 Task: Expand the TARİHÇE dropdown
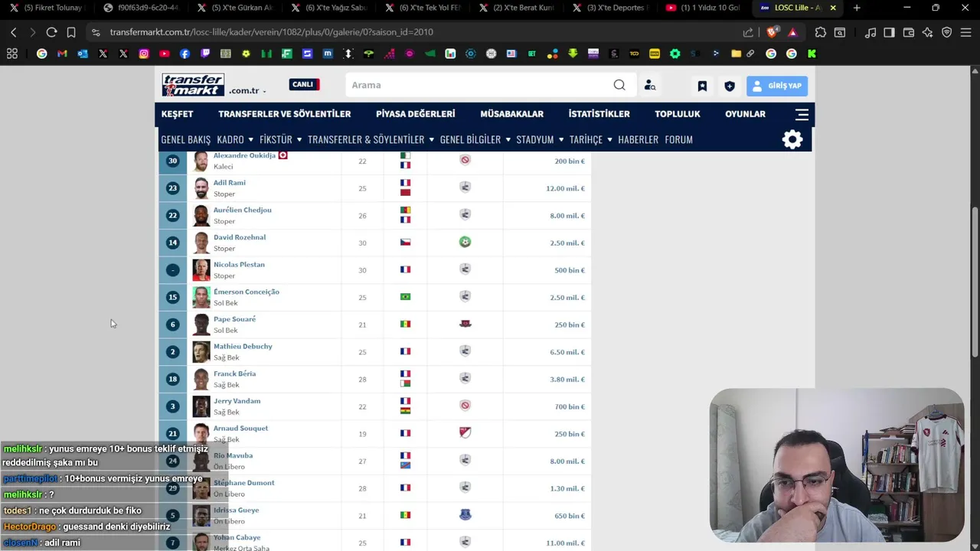(609, 139)
